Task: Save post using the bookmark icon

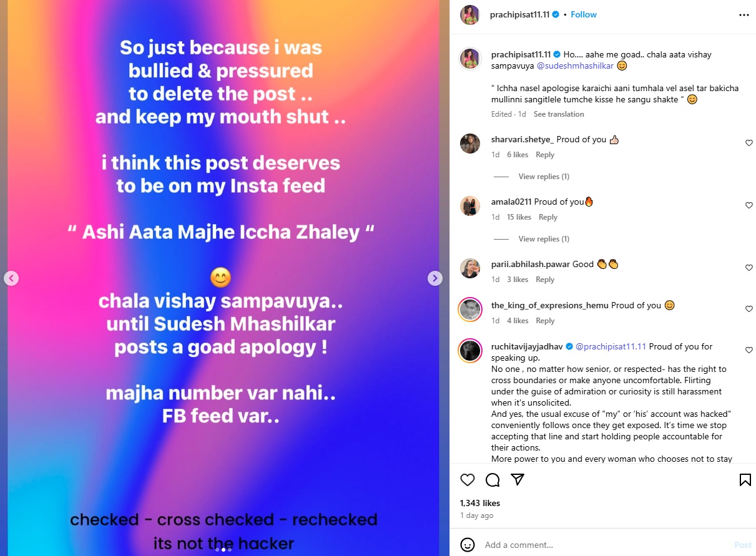Action: 745,479
